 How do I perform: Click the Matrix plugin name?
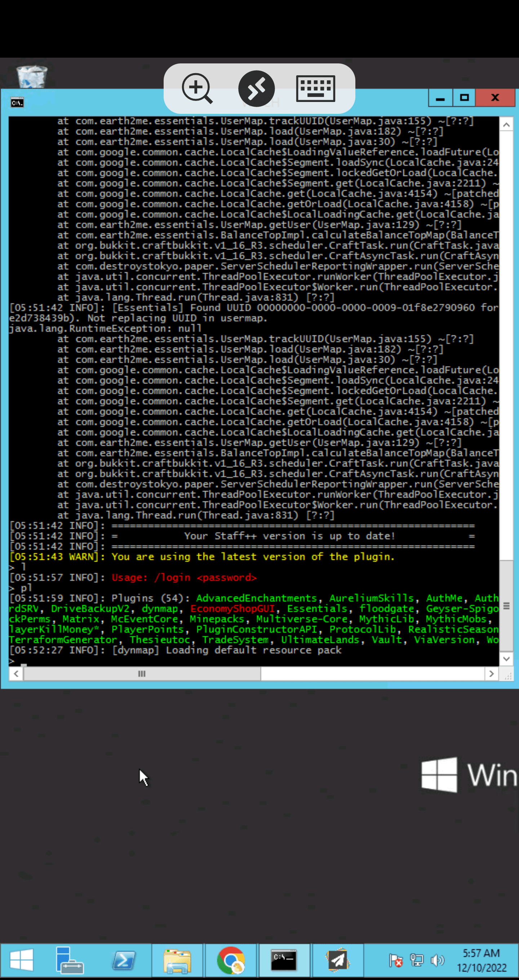pos(81,619)
